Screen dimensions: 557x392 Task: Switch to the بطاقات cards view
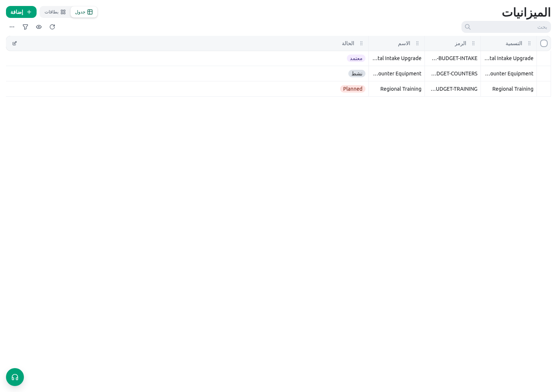(55, 12)
